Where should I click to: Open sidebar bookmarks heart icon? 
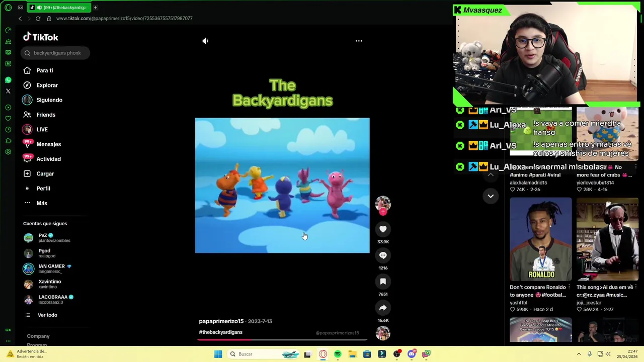8,119
